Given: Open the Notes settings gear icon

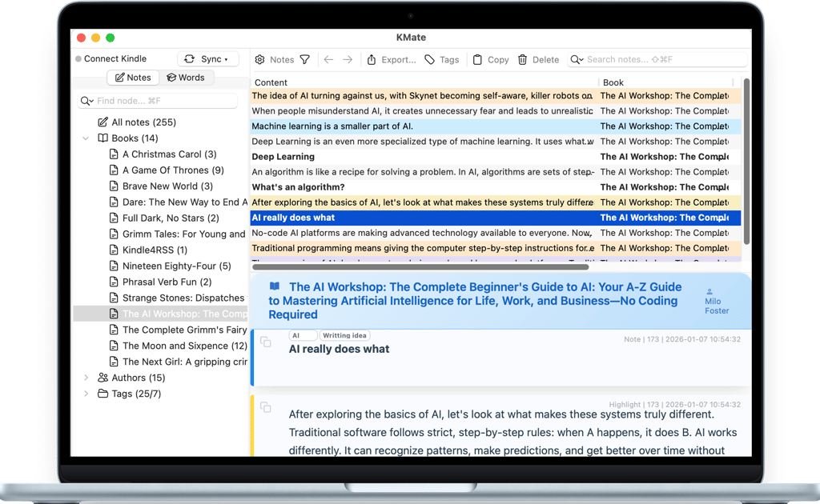Looking at the screenshot, I should click(x=260, y=59).
